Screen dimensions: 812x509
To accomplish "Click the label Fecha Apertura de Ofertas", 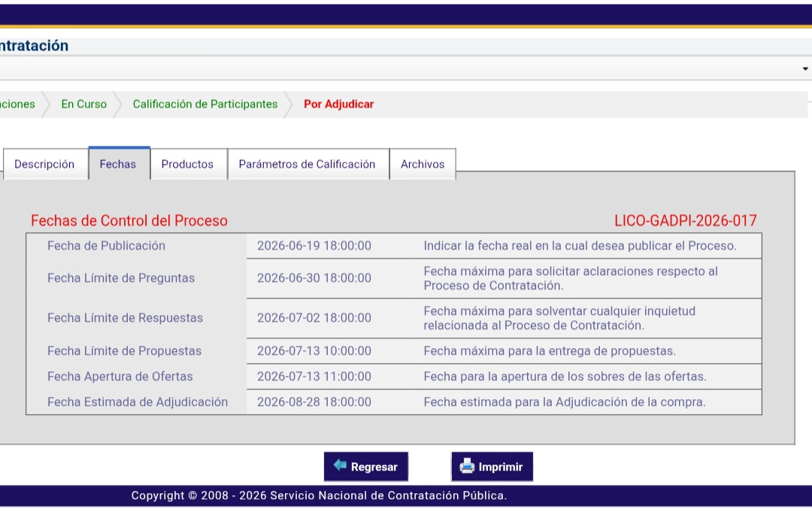I will [120, 377].
